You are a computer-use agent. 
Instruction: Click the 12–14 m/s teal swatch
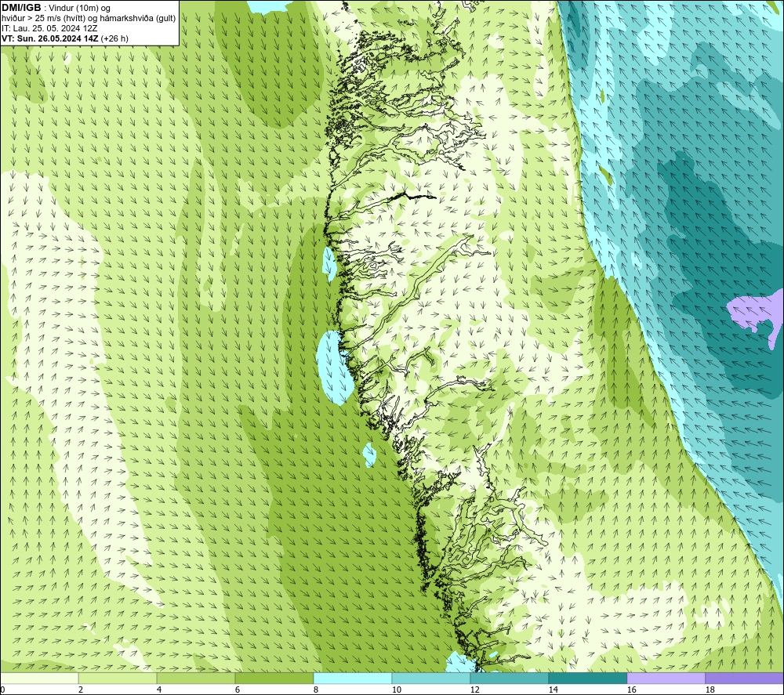tap(510, 678)
